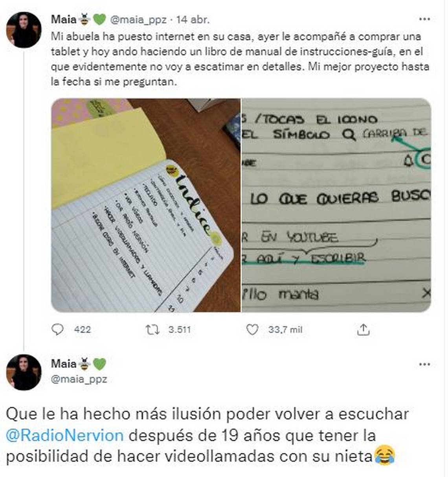Open the 14 abr. date link

(193, 19)
